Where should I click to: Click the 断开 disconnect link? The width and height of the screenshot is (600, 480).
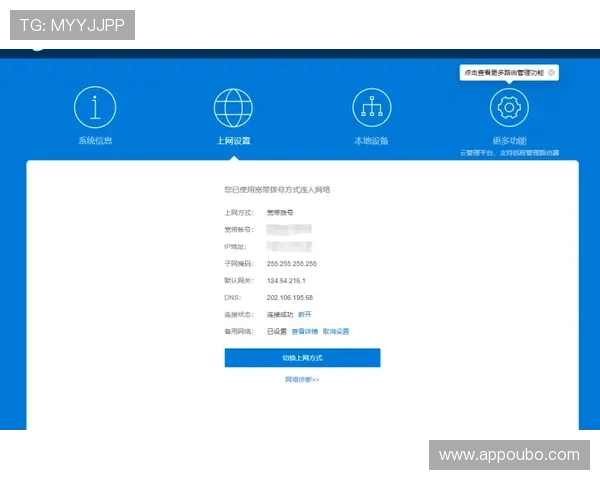pos(305,314)
